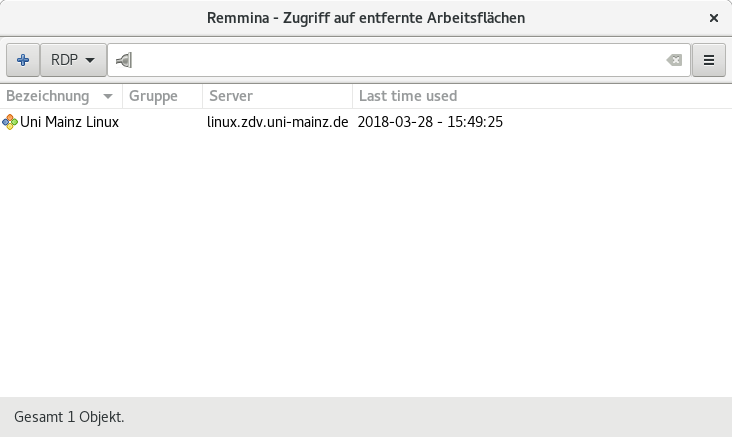Click the plus icon to add new connection
Viewport: 732px width, 437px height.
coord(23,59)
